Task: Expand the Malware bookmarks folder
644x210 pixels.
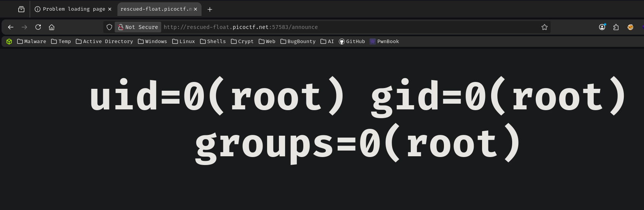Action: [32, 42]
